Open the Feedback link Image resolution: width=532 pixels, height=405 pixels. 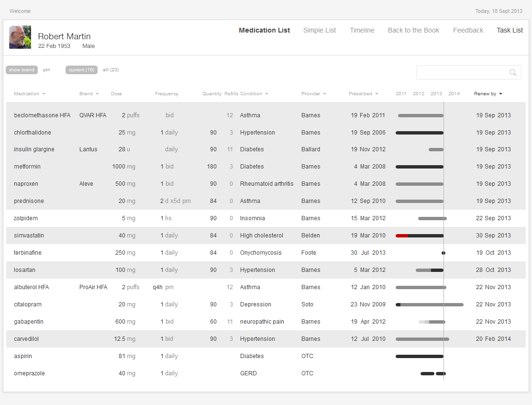click(x=468, y=30)
